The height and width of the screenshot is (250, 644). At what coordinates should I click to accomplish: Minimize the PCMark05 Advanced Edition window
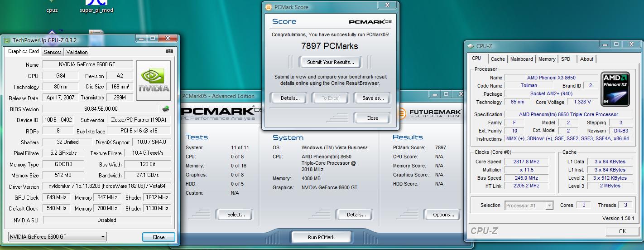[434, 94]
